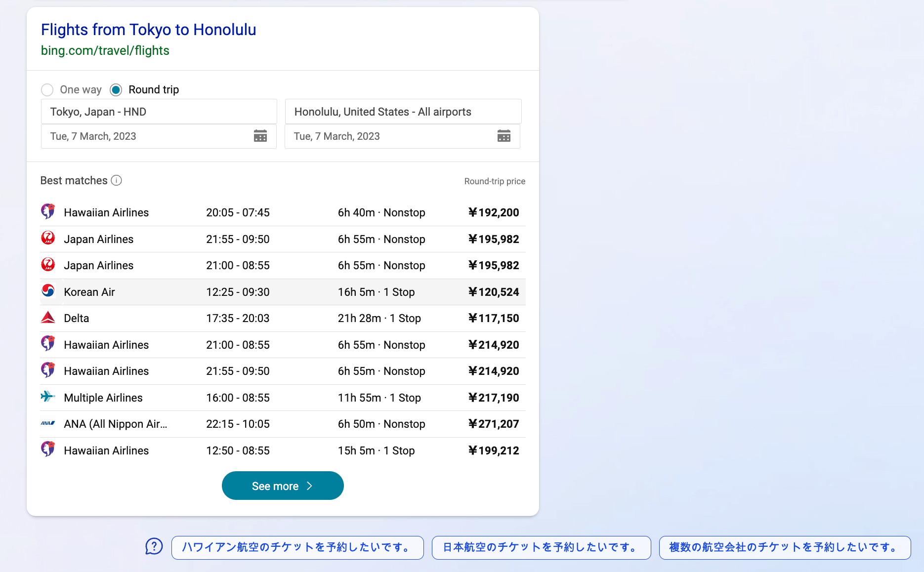The width and height of the screenshot is (924, 572).
Task: Click the Round-trip price column label
Action: pyautogui.click(x=495, y=181)
